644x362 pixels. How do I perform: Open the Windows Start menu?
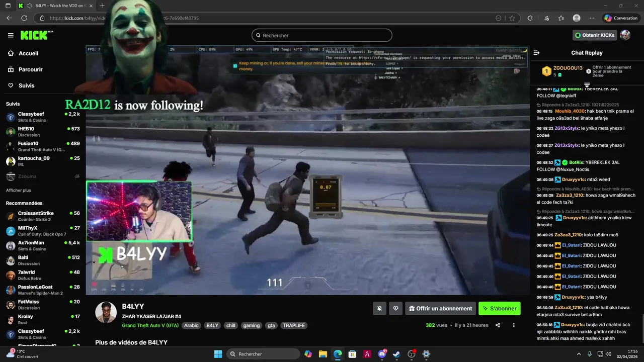pos(218,354)
